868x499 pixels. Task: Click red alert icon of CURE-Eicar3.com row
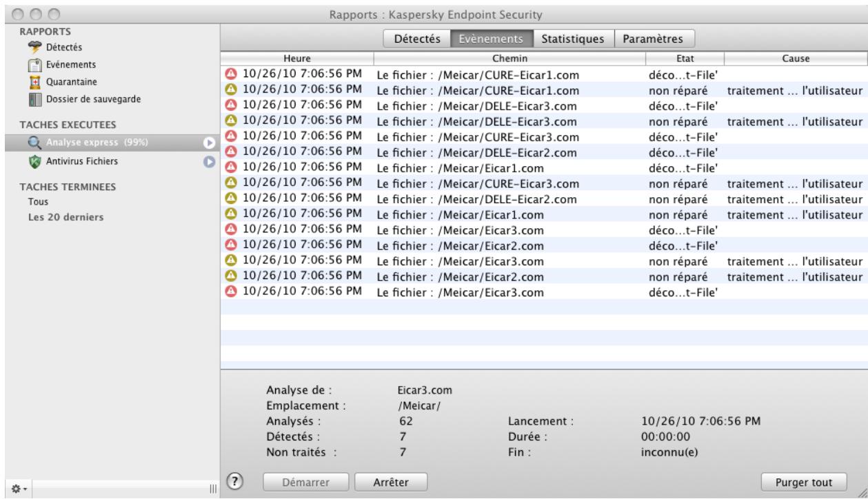click(x=230, y=135)
